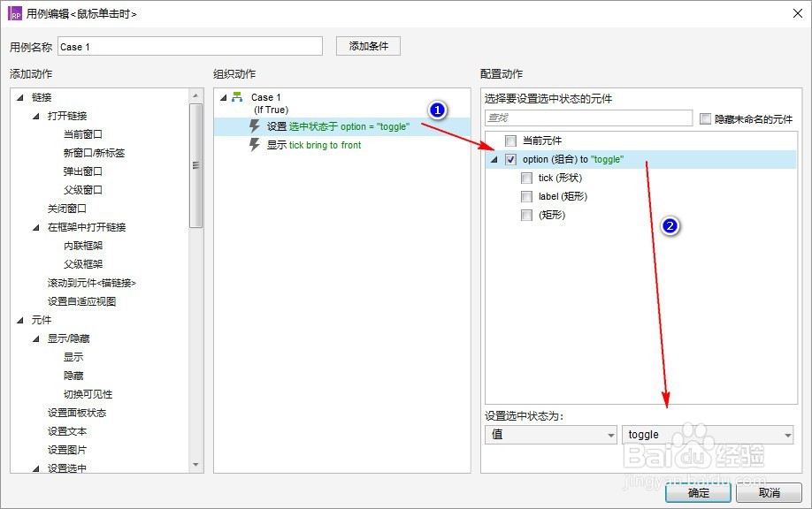Check the unnamed (矩形) checkbox
812x509 pixels.
click(526, 216)
